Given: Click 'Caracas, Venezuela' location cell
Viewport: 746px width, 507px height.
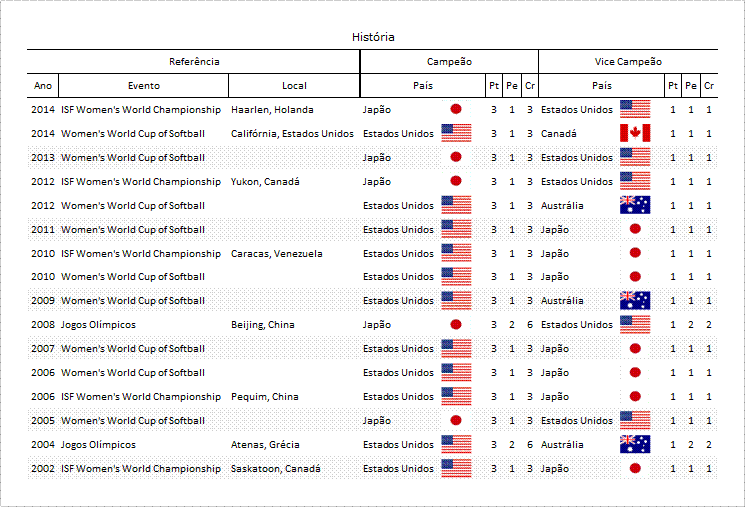Looking at the screenshot, I should point(276,254).
